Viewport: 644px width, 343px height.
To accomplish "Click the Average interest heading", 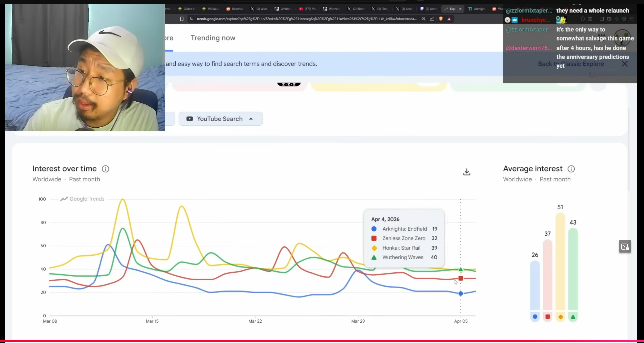I will [533, 169].
